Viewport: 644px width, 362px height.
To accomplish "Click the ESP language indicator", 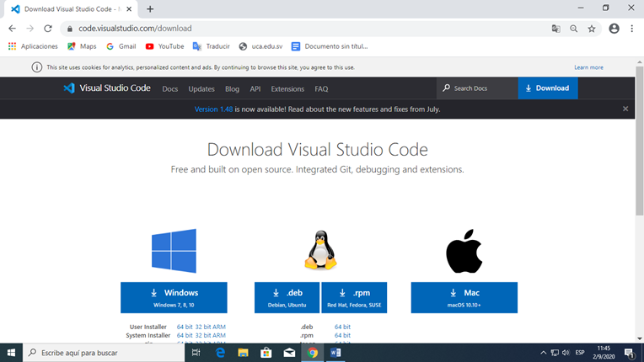I will point(580,353).
